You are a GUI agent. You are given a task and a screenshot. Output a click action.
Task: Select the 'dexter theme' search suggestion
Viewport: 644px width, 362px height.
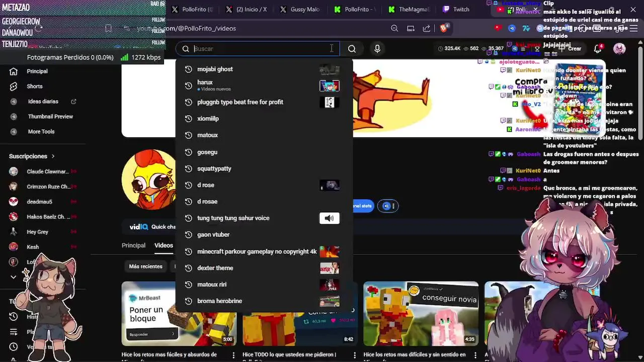[x=264, y=268]
